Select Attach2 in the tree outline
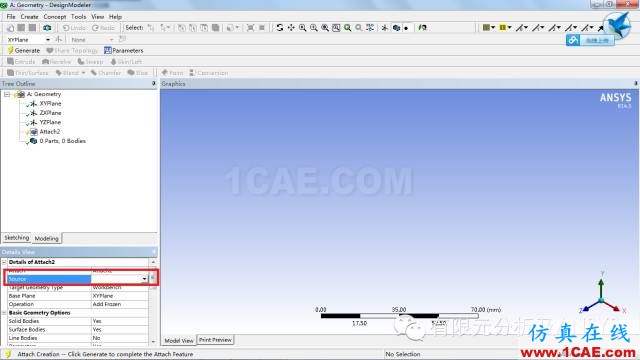The image size is (640, 360). click(x=49, y=131)
